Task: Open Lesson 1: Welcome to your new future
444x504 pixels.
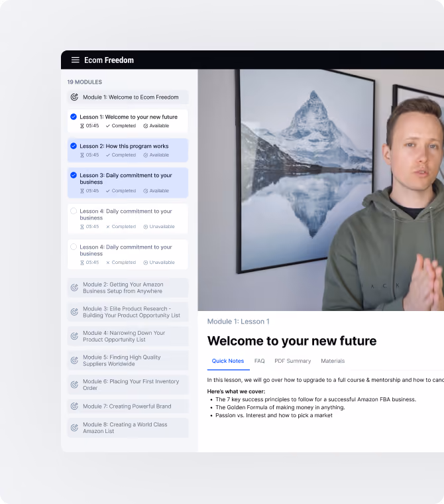Action: click(128, 121)
